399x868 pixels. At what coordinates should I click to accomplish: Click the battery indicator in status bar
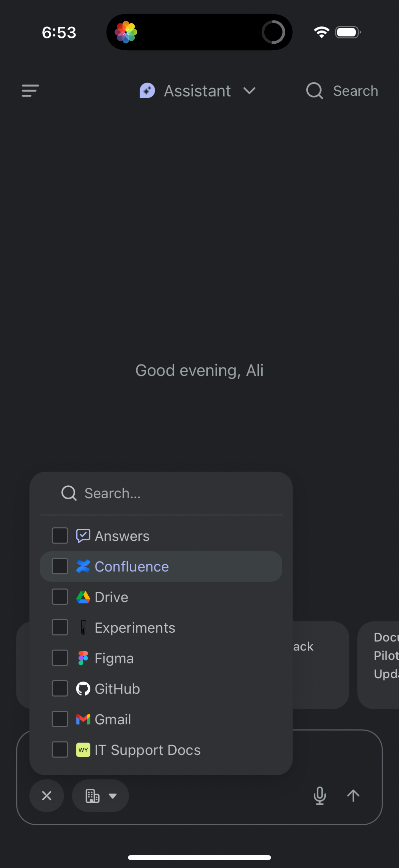pyautogui.click(x=347, y=32)
